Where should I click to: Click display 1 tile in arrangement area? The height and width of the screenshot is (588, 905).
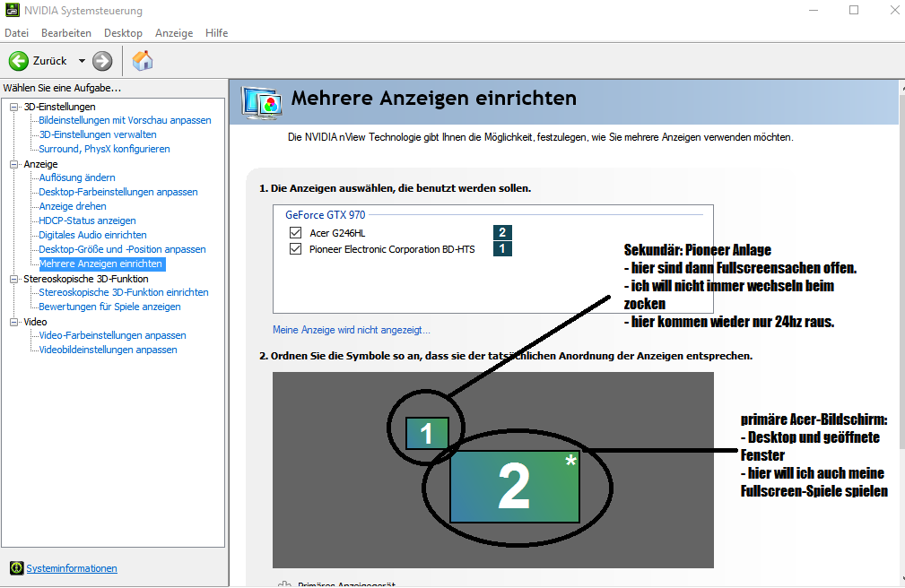tap(427, 433)
